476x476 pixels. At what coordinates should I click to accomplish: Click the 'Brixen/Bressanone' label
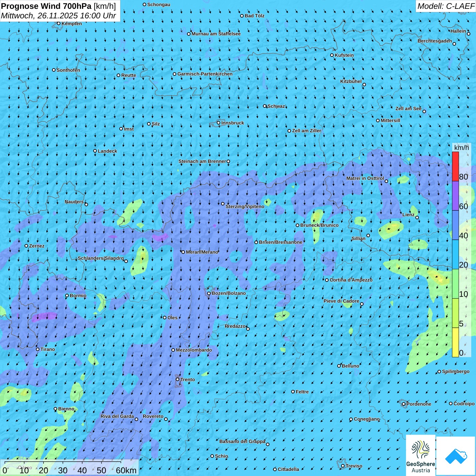(x=280, y=242)
